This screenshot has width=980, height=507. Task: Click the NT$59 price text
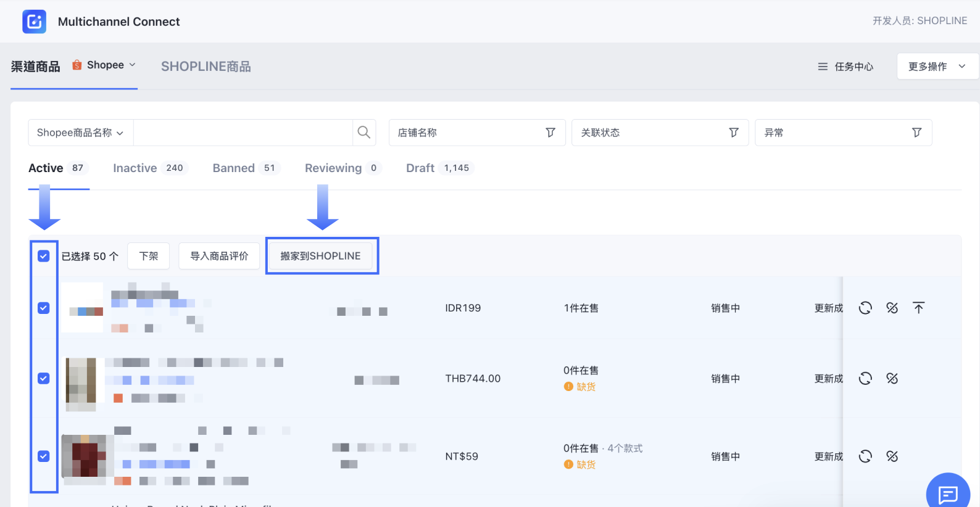point(462,456)
